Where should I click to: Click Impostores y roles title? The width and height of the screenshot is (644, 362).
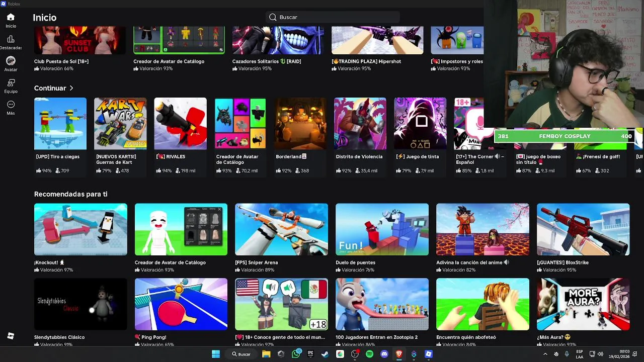coord(457,61)
